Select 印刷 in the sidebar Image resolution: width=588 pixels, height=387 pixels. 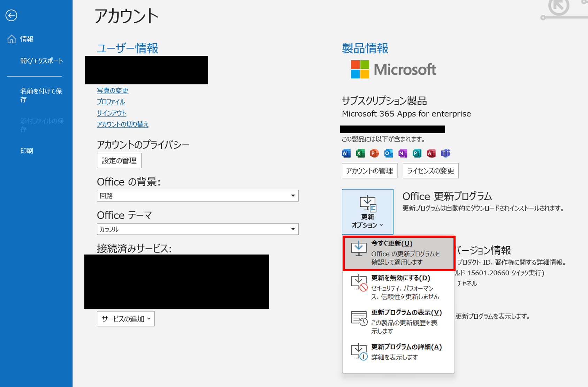click(x=27, y=151)
